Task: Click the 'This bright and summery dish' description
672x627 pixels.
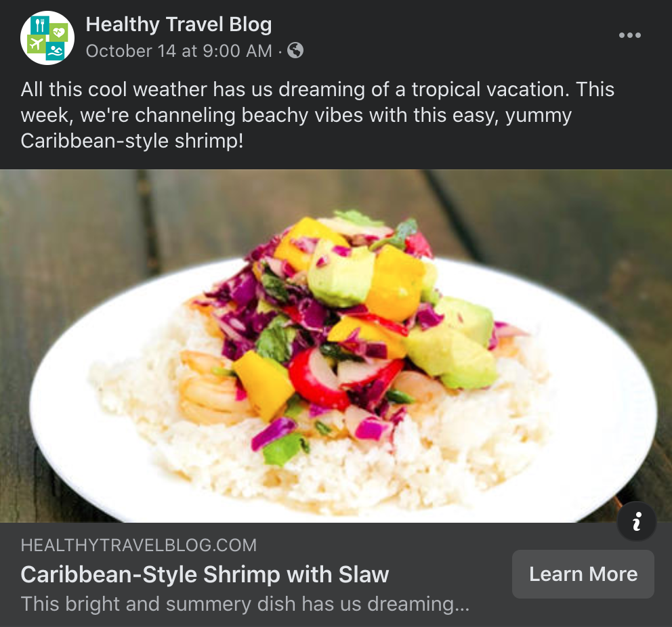Action: click(x=245, y=604)
